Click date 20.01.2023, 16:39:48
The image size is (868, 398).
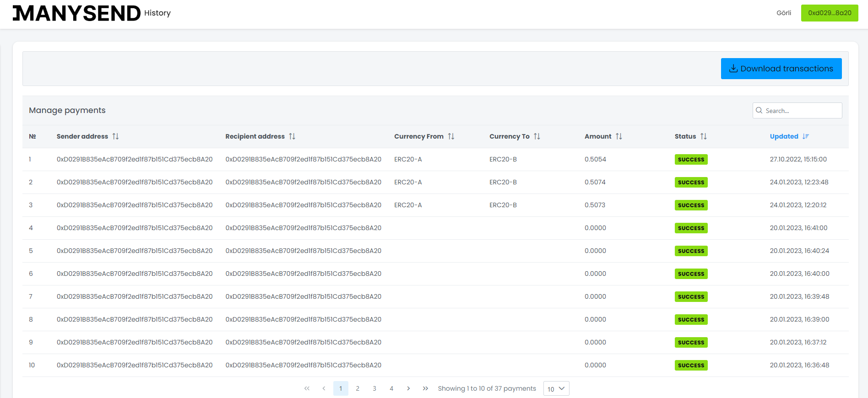click(x=800, y=296)
